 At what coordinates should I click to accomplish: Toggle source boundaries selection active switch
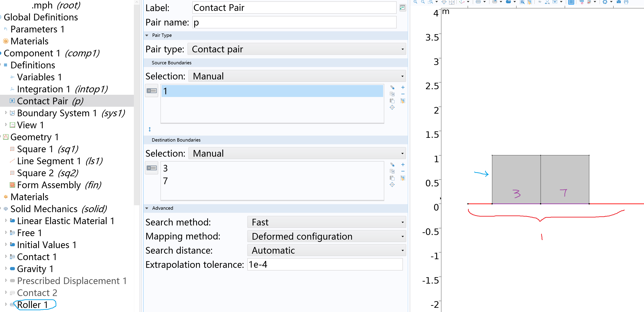coord(152,91)
